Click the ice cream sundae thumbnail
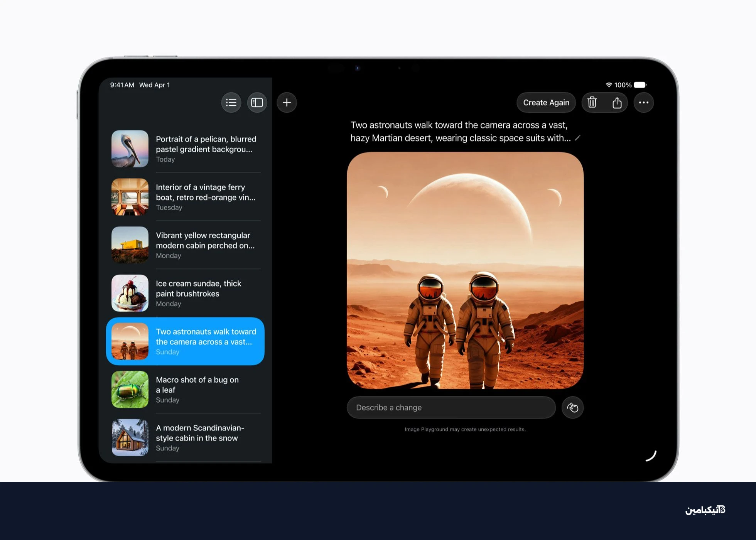 (130, 293)
